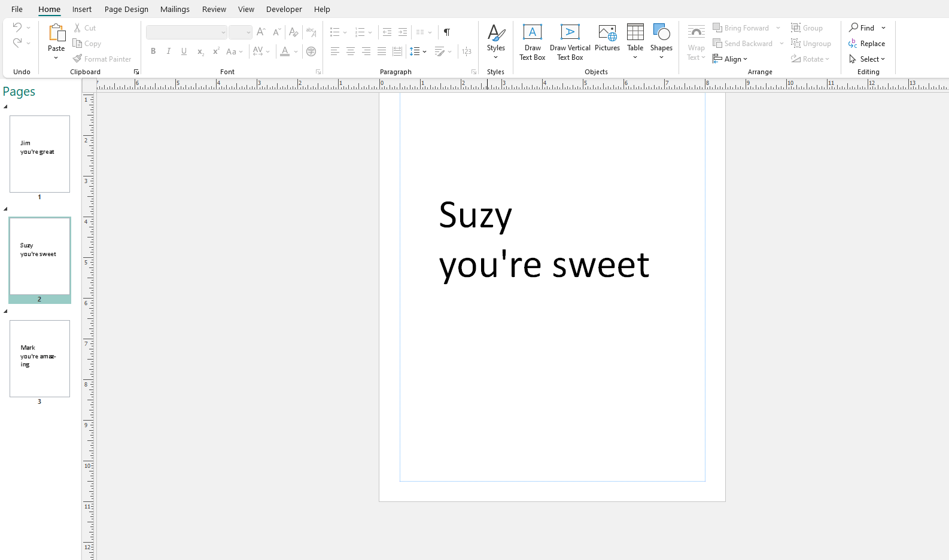
Task: Open the font size dropdown
Action: click(249, 32)
